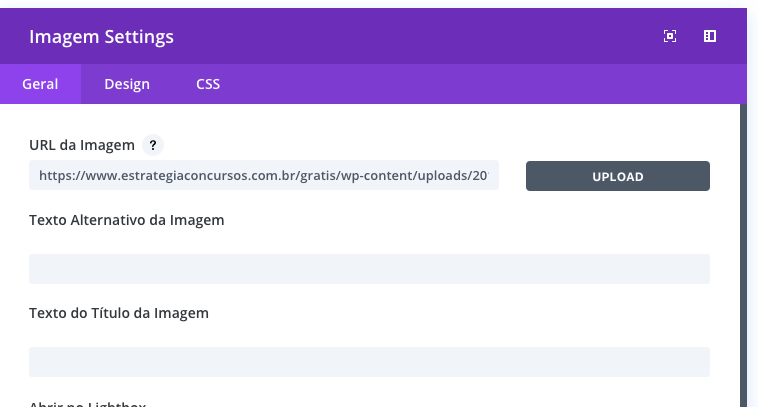Click the Texto do Título da Imagem label

119,313
